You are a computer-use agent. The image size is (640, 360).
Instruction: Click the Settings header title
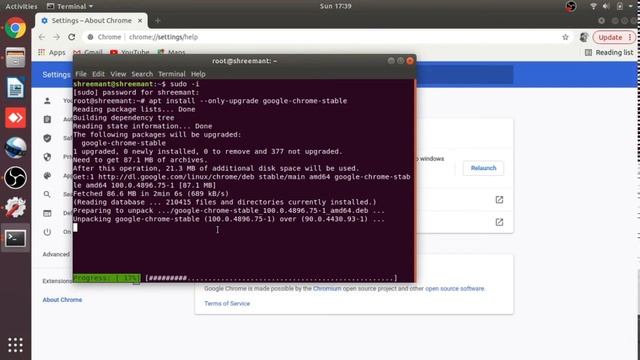[x=56, y=75]
